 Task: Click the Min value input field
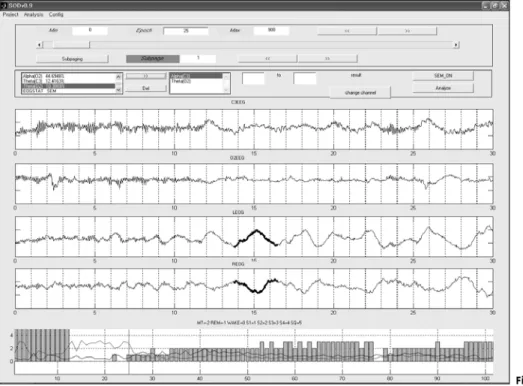pyautogui.click(x=90, y=31)
